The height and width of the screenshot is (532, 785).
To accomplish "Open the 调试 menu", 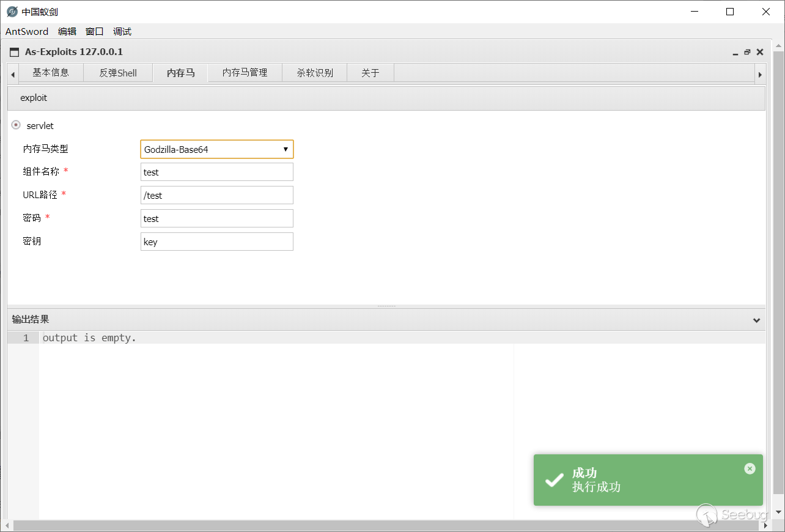I will (x=122, y=31).
